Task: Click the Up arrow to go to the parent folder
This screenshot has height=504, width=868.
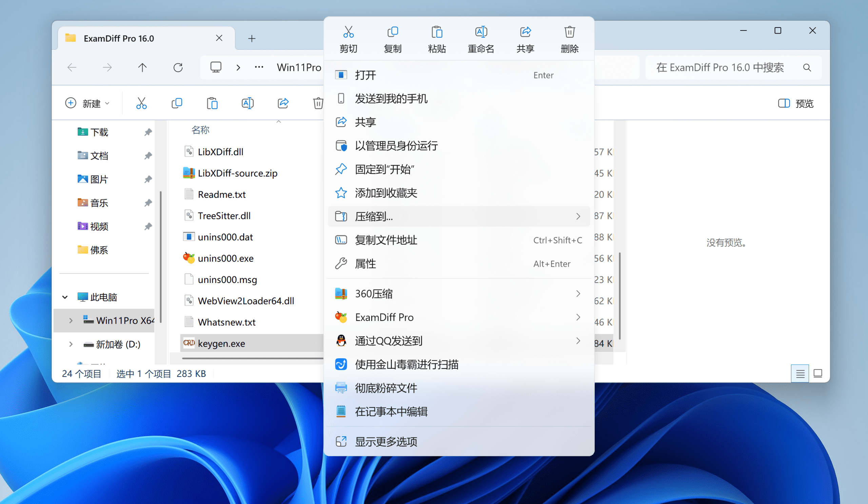Action: (142, 67)
